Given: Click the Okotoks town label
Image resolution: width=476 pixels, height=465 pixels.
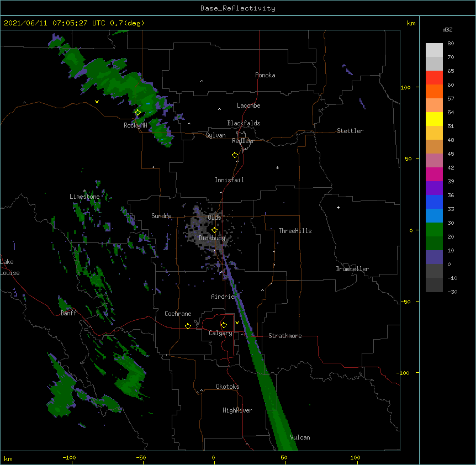Looking at the screenshot, I should coord(228,387).
